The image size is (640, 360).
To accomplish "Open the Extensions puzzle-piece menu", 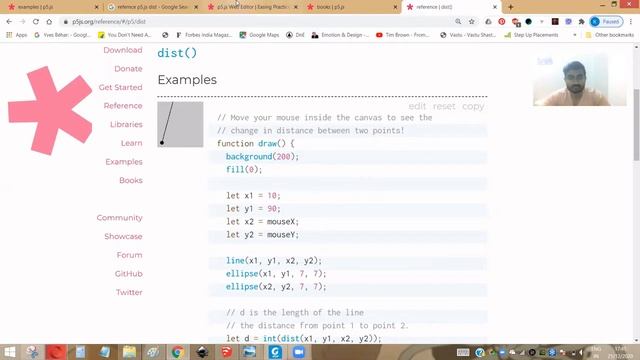I will [582, 22].
